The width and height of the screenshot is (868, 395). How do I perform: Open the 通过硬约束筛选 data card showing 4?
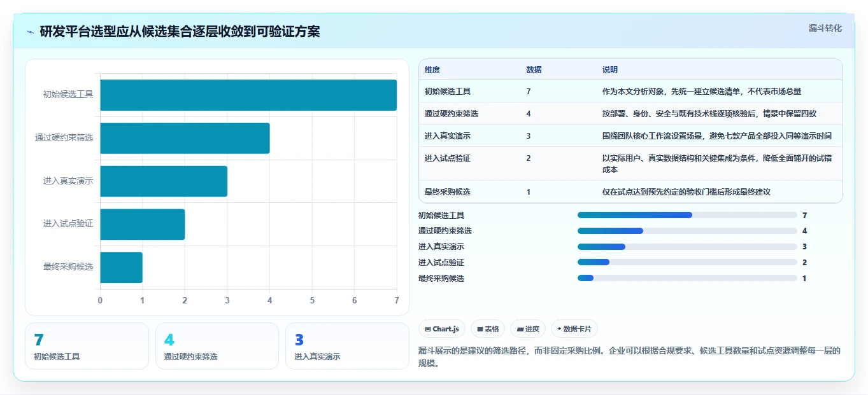[x=217, y=346]
